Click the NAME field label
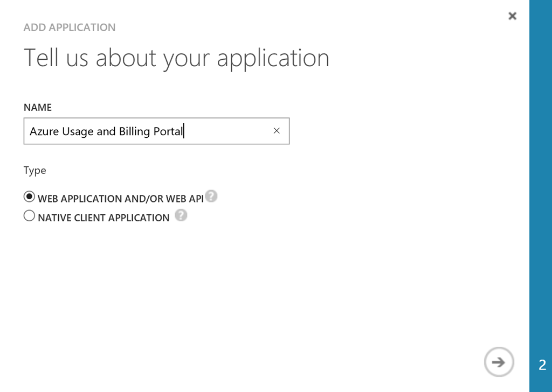The width and height of the screenshot is (552, 392). [38, 107]
